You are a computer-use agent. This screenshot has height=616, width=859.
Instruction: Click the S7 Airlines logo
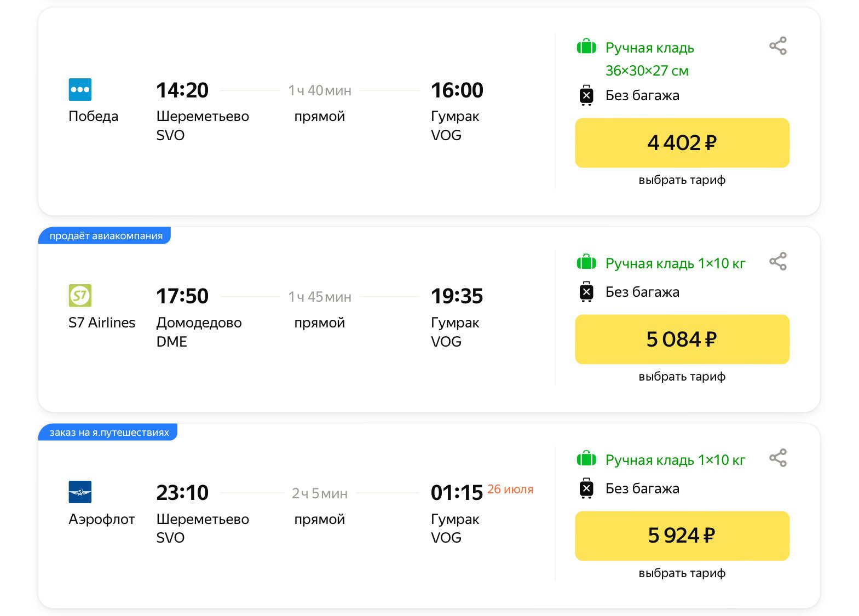(x=80, y=296)
